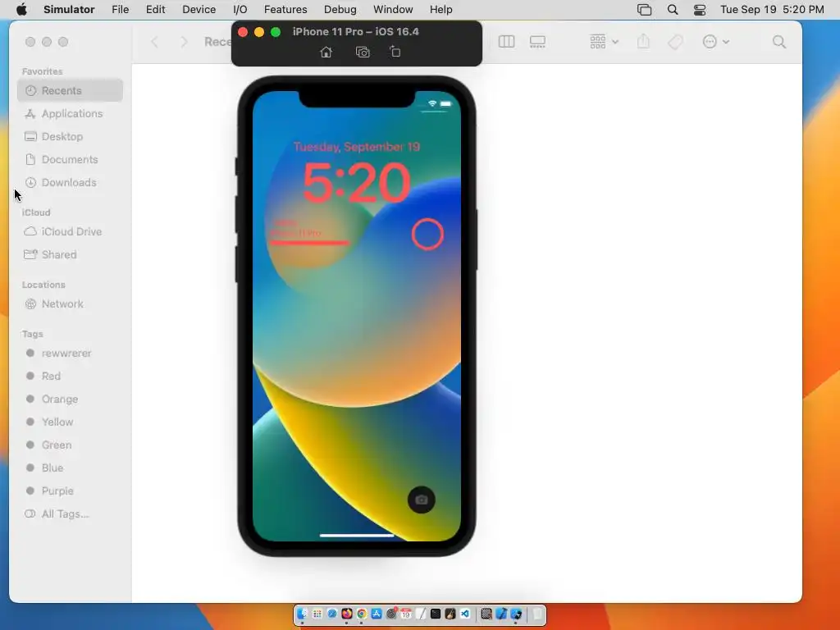
Task: Open the Debug menu
Action: click(x=340, y=10)
